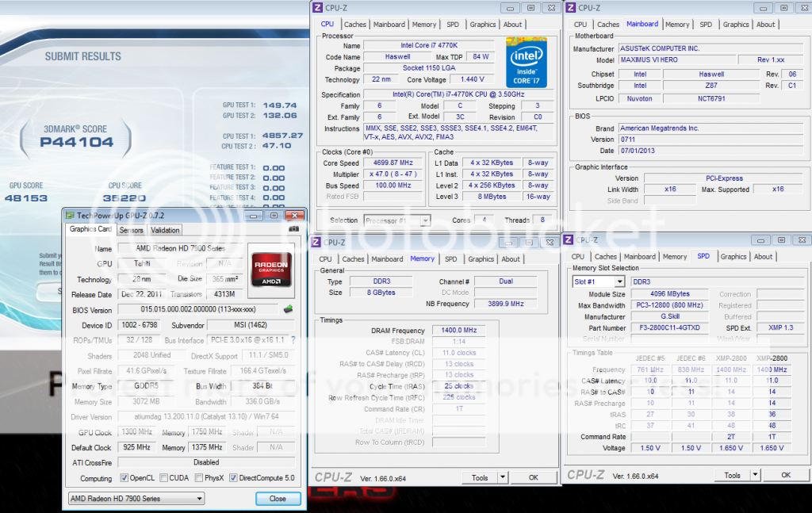Open the Caches tab in the top-left CPU-Z window

pos(355,25)
